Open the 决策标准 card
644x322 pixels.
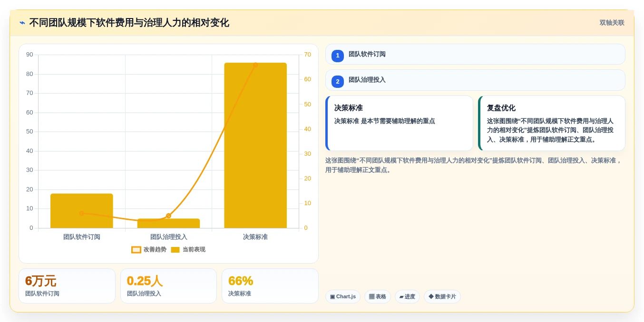pos(399,123)
